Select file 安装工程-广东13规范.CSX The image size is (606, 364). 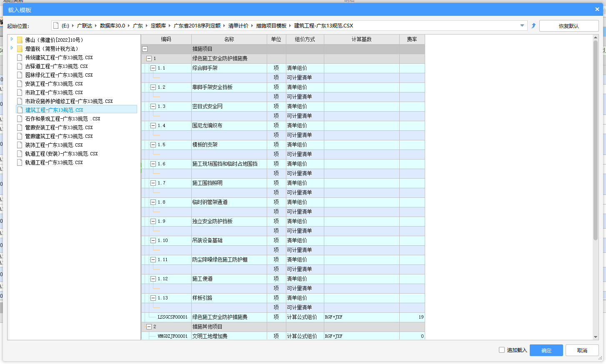pos(54,84)
